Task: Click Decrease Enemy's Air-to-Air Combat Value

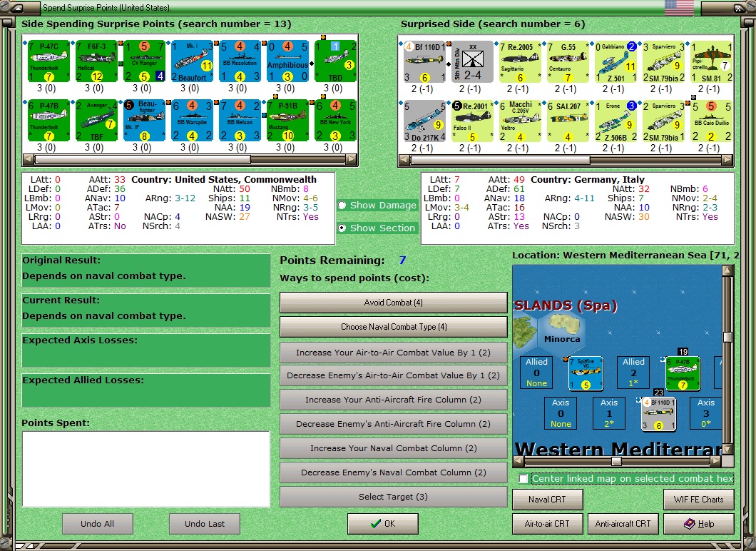Action: pos(394,375)
